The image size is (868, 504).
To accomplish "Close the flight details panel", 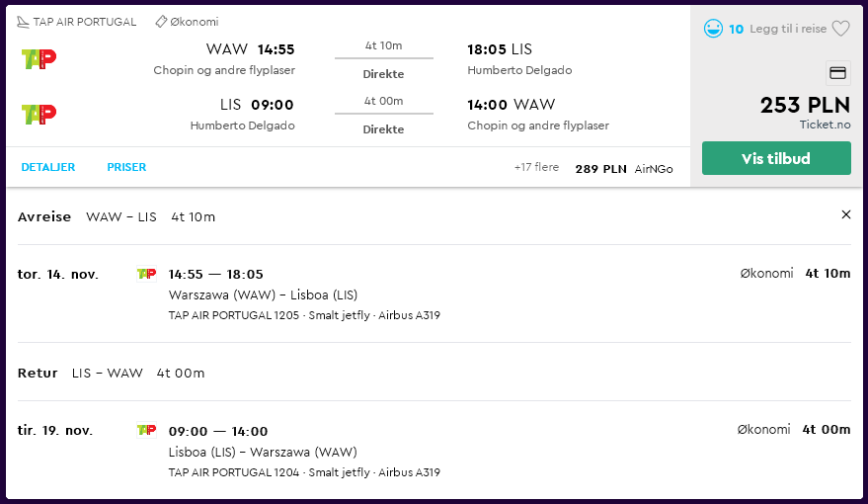I will 846,214.
